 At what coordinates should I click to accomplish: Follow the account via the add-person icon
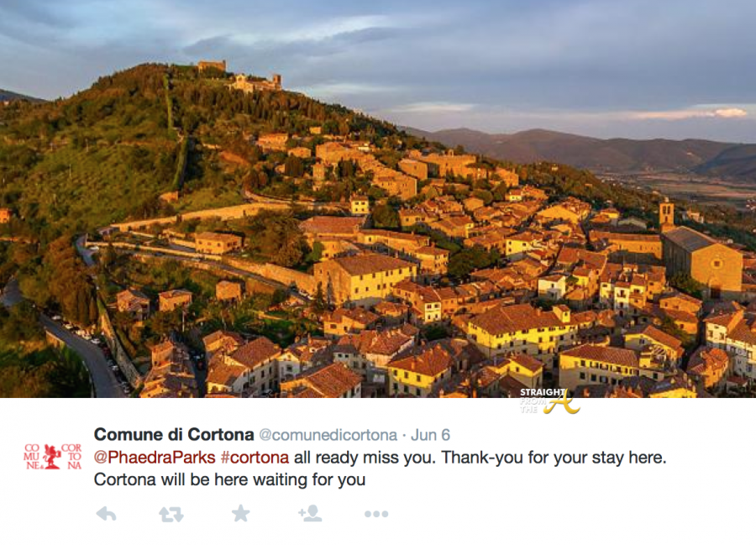309,513
